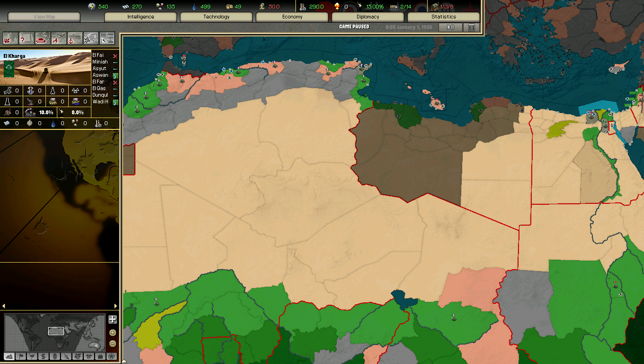Click the convoy crate icon showing 1/3/8
The width and height of the screenshot is (644, 364).
pos(435,7)
